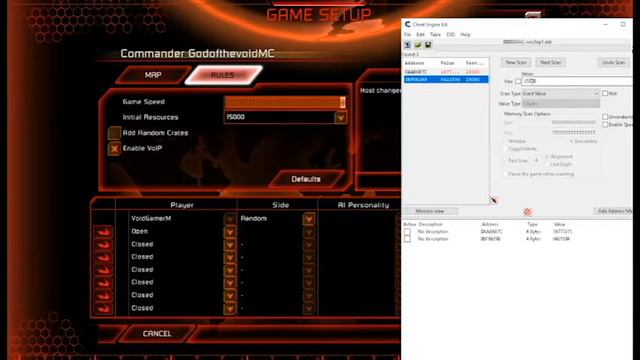Click the 8421504 value cell in address table
The width and height of the screenshot is (640, 360).
[561, 239]
